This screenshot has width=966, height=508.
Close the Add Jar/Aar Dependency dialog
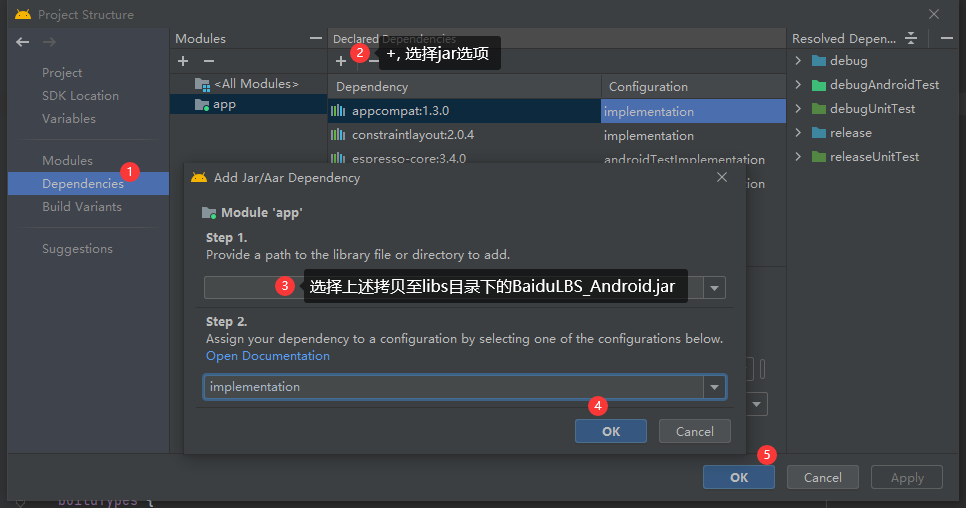(x=722, y=177)
